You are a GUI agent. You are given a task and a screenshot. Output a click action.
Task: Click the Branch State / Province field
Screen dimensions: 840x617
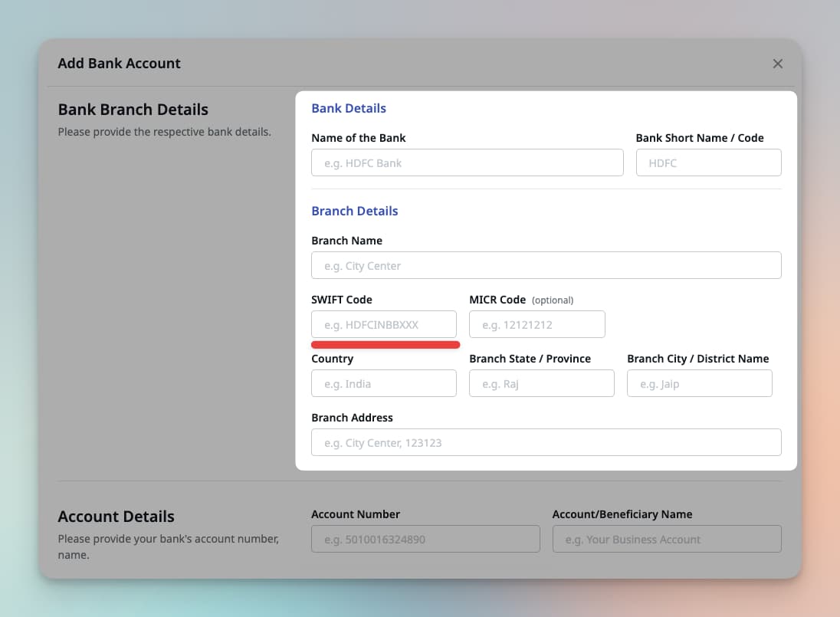(542, 383)
